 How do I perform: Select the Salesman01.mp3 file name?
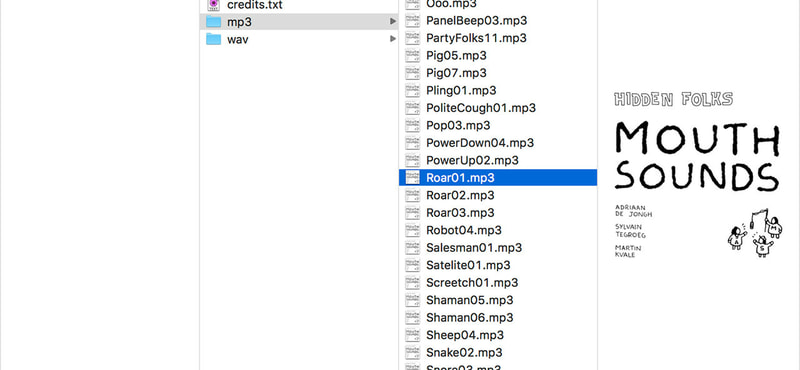point(474,248)
